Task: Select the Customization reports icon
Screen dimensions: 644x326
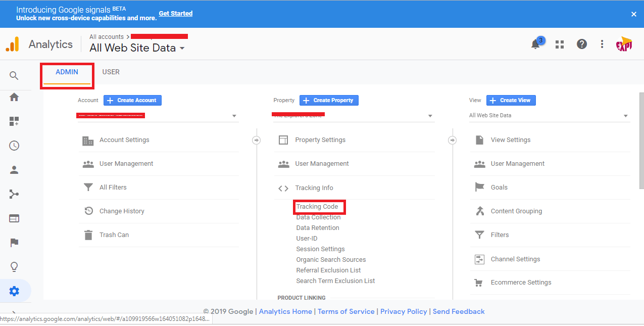Action: tap(14, 121)
